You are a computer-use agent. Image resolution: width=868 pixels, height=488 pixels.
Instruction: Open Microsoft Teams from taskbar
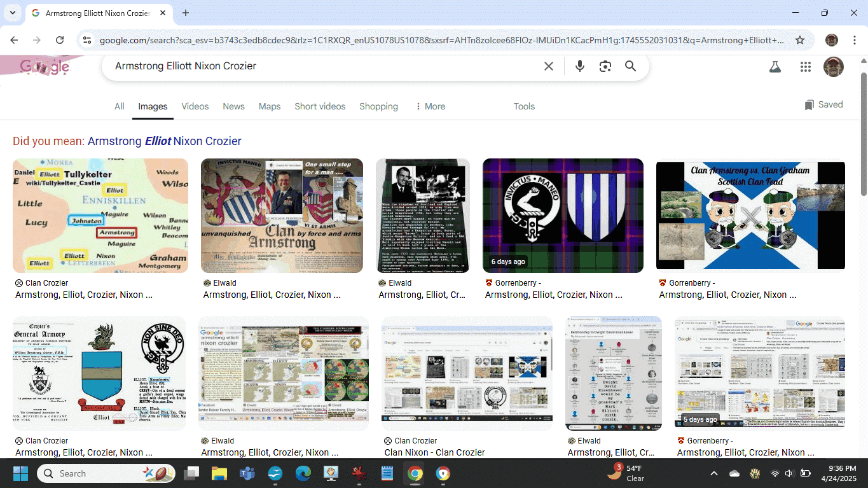(247, 473)
